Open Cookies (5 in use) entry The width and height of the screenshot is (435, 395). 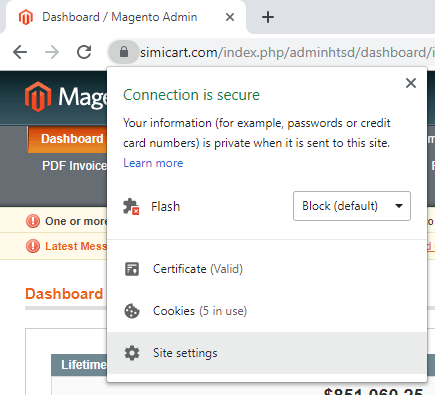tap(267, 311)
